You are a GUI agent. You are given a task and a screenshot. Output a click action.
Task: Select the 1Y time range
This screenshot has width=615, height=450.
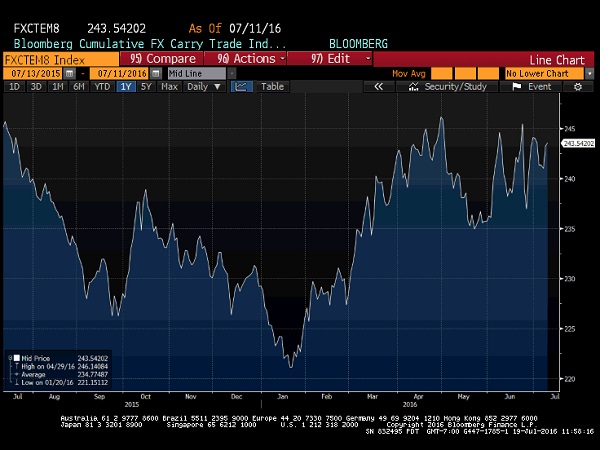[125, 87]
